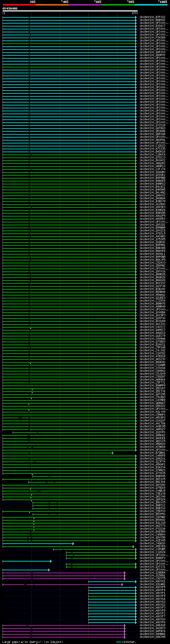
Task: Select hit UniRef100_Q53GM6
Action: click(152, 131)
